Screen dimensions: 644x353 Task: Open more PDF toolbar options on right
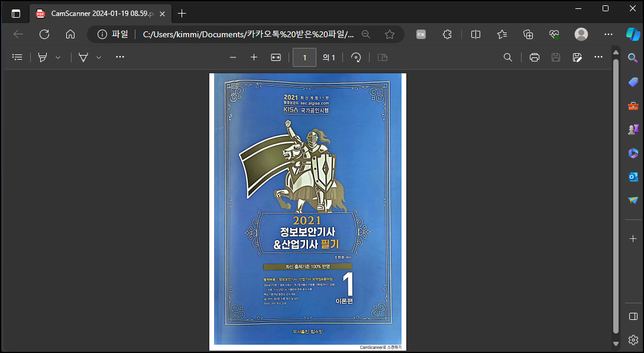598,57
